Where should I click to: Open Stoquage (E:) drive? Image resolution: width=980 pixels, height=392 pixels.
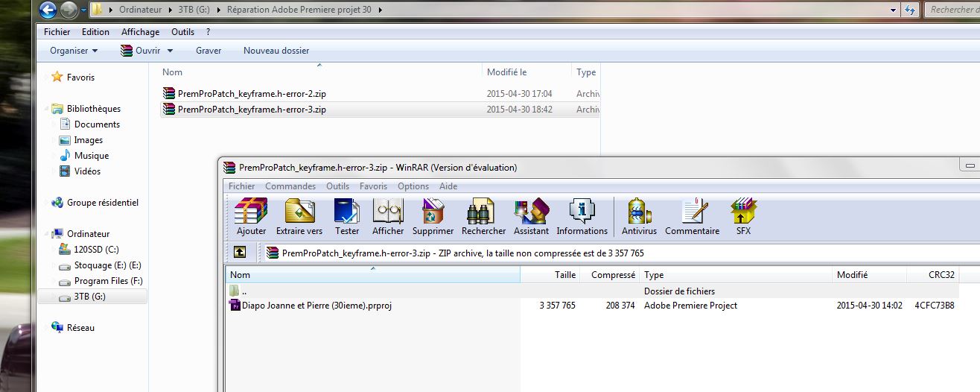pos(107,265)
